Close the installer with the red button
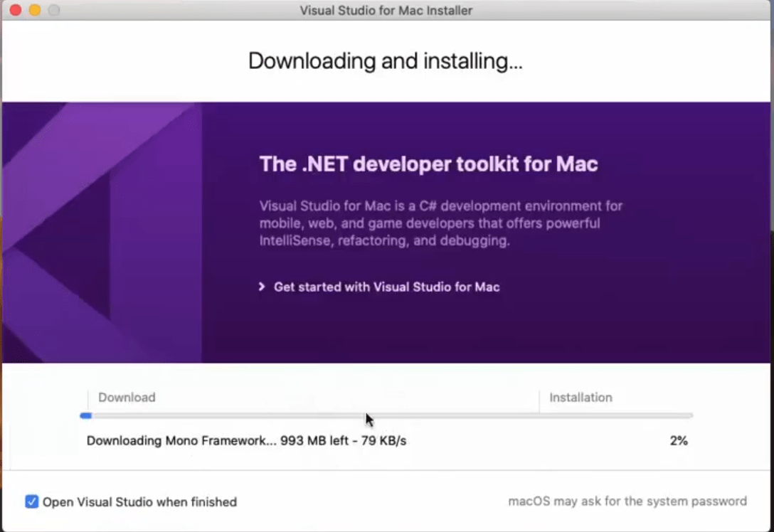 (15, 11)
